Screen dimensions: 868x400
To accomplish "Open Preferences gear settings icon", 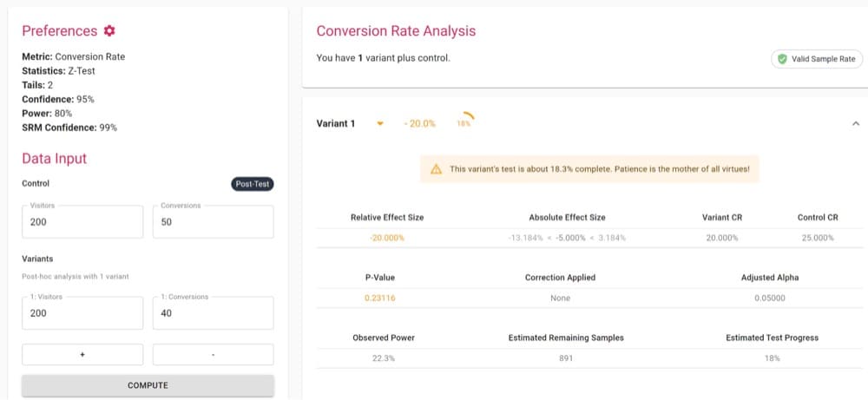I will click(109, 31).
